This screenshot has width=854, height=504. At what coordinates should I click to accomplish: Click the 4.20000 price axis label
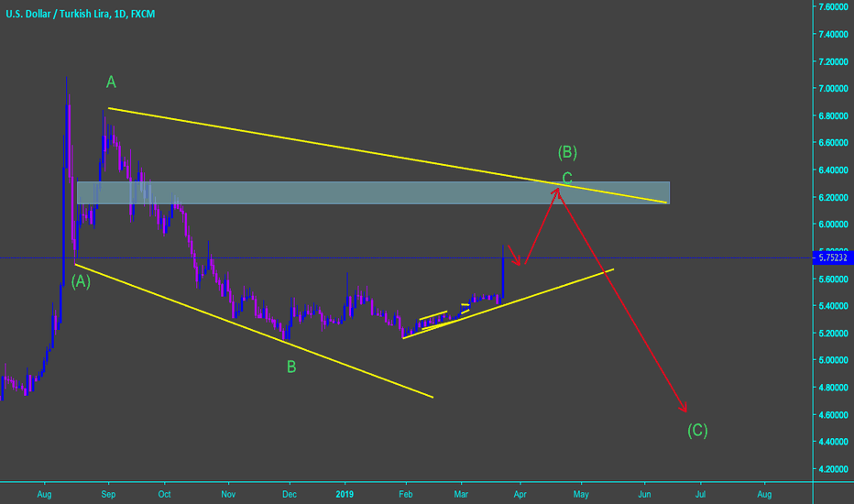833,468
